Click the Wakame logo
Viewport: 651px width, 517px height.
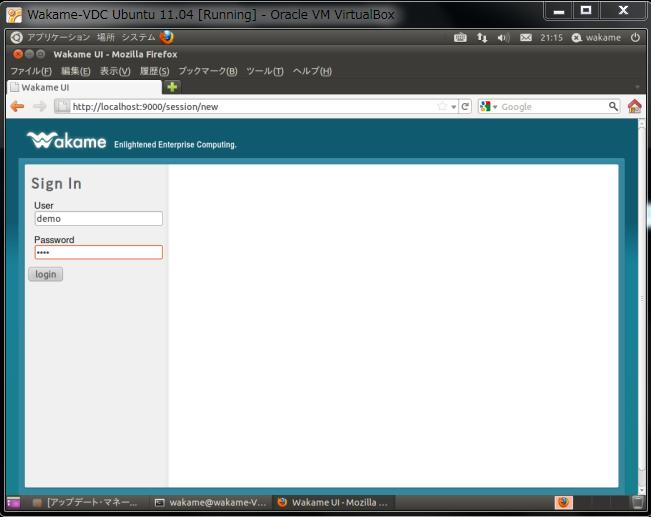66,140
